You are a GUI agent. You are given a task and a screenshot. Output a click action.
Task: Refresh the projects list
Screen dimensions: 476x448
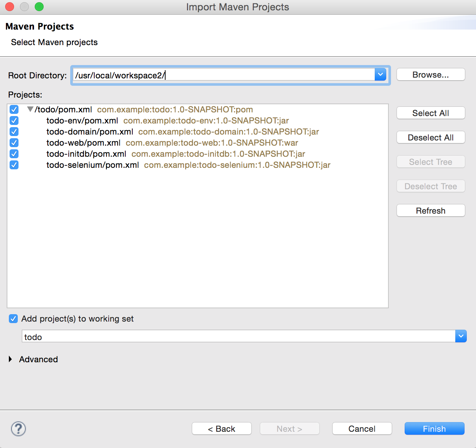pos(431,210)
